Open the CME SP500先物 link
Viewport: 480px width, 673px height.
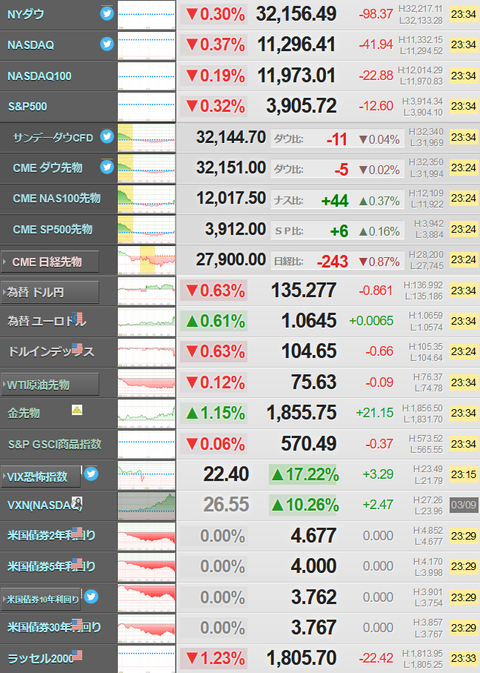coord(52,229)
